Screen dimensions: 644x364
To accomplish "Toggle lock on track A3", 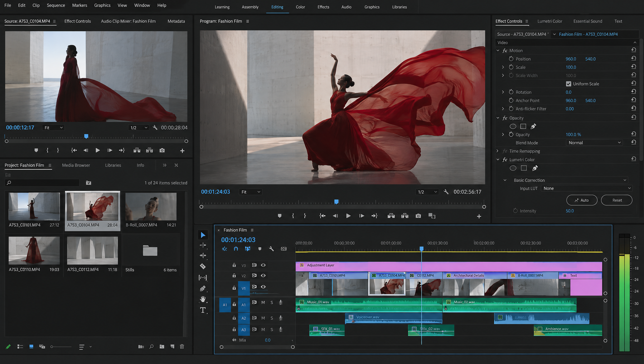I will pos(234,329).
